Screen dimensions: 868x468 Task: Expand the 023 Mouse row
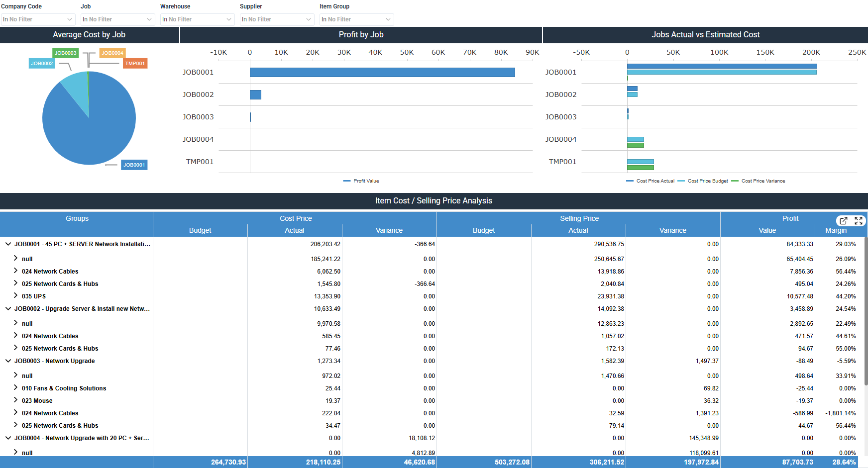[15, 400]
